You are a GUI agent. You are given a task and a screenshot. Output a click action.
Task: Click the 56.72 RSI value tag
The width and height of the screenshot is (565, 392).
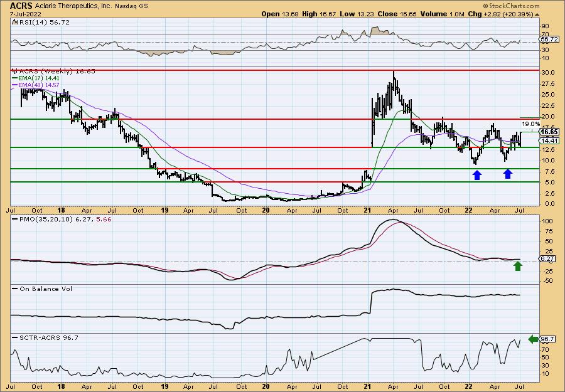[550, 40]
